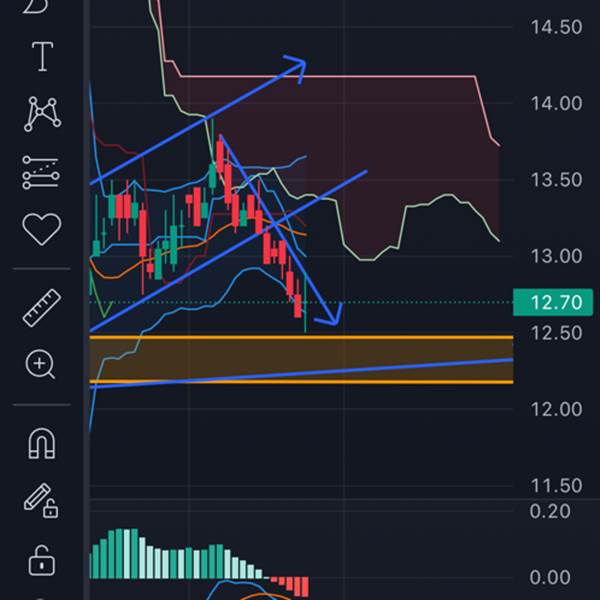The height and width of the screenshot is (600, 600).
Task: Select the Brush drawing tool at top
Action: (37, 6)
